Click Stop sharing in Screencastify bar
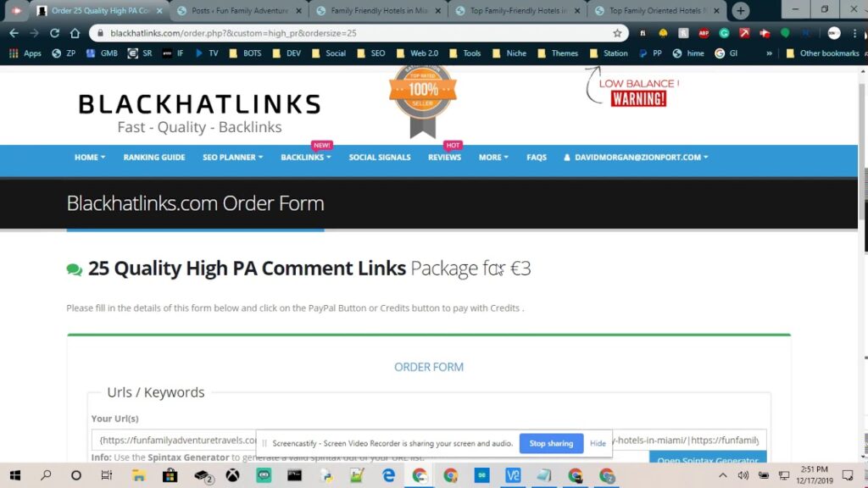 551,443
